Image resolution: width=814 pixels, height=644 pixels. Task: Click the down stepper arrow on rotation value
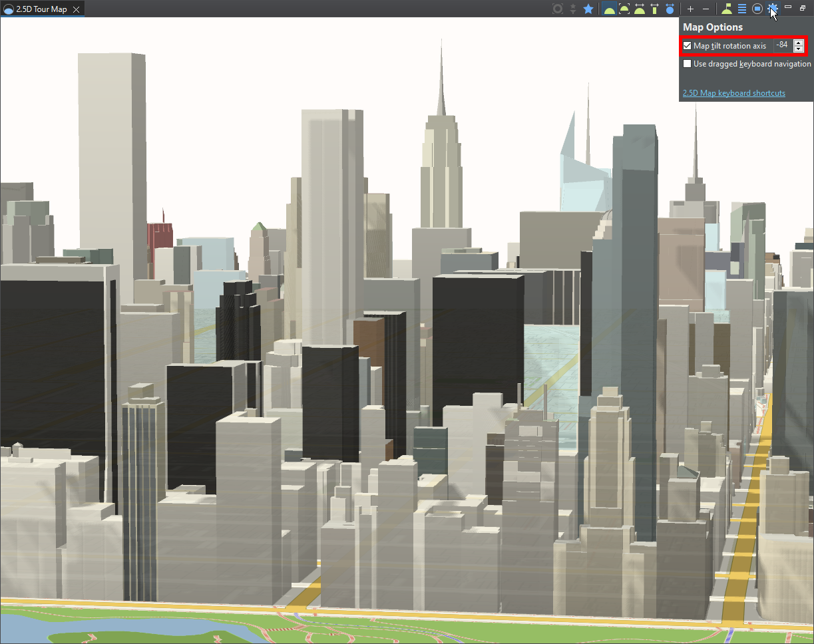point(797,48)
